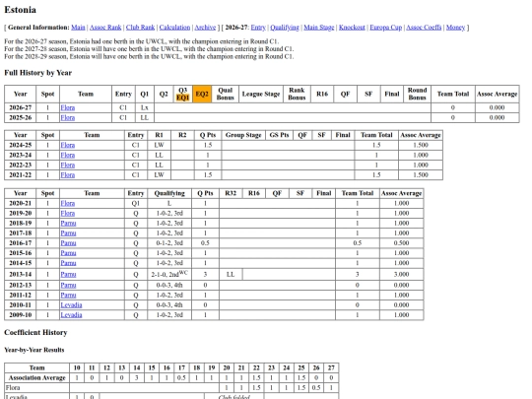Open the Qualifying link
The height and width of the screenshot is (399, 532).
pyautogui.click(x=285, y=28)
